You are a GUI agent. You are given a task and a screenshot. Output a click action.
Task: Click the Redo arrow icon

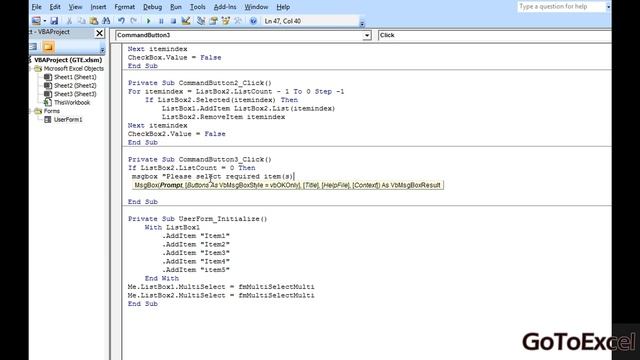pyautogui.click(x=133, y=21)
